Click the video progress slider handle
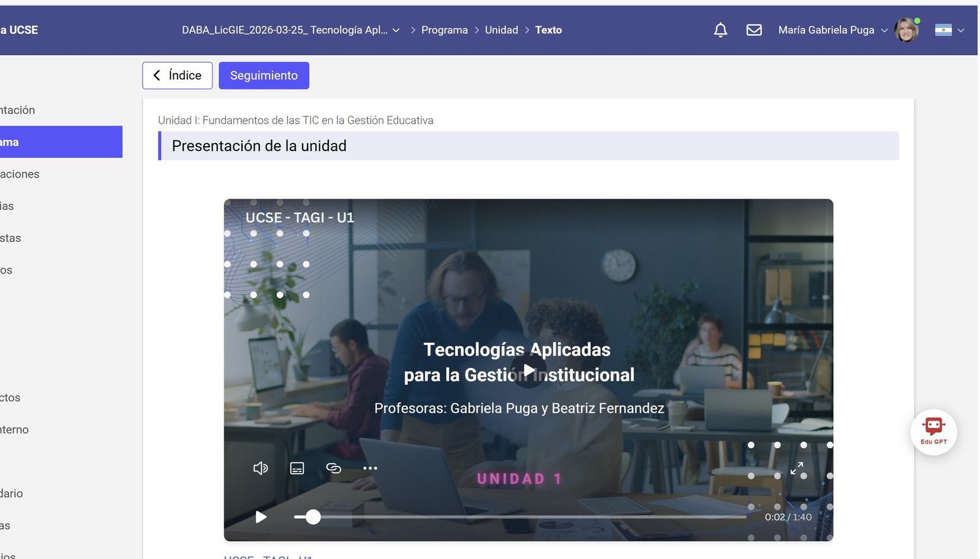This screenshot has width=980, height=559. [313, 517]
